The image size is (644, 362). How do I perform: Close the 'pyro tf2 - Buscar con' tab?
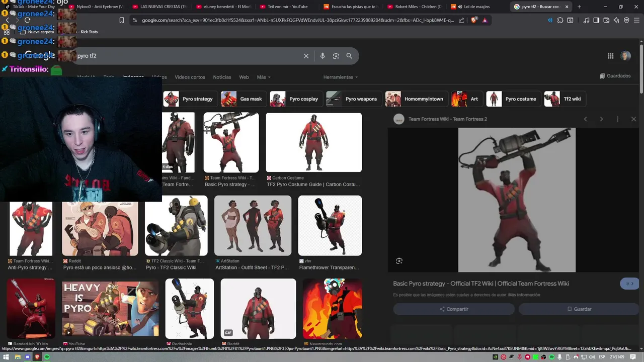pos(568,7)
